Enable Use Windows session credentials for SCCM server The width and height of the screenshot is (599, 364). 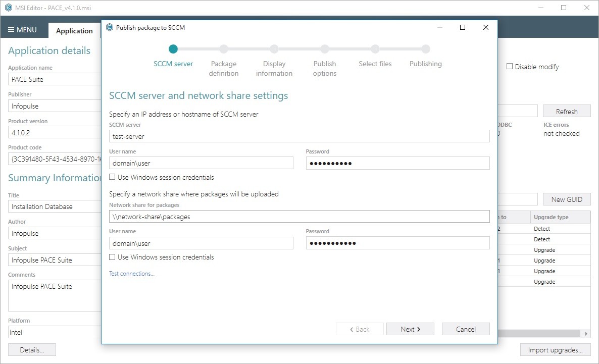click(112, 177)
